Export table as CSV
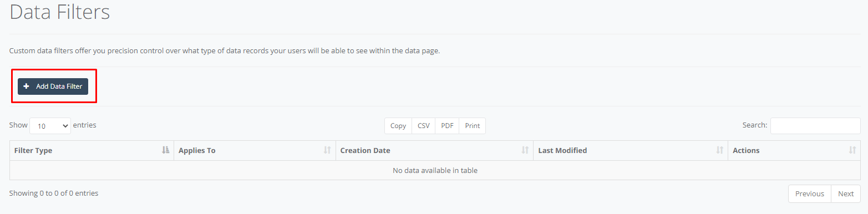This screenshot has height=214, width=868. tap(424, 126)
